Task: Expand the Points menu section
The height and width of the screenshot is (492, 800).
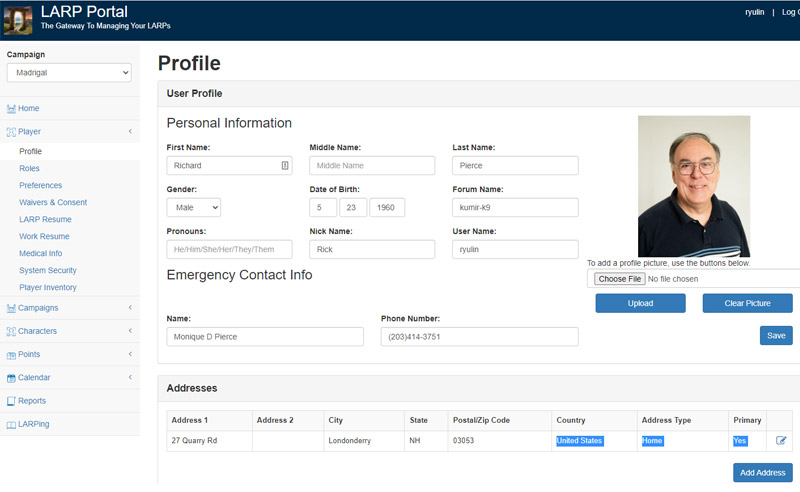Action: [x=130, y=354]
